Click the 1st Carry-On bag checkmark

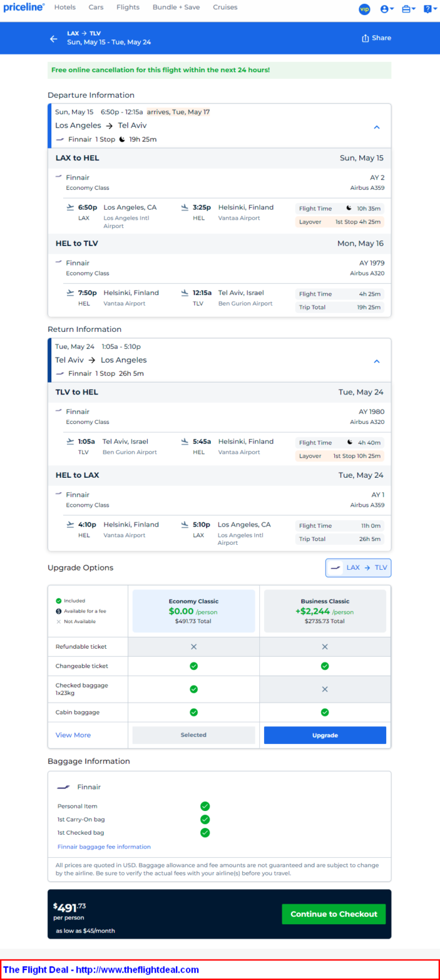point(205,819)
